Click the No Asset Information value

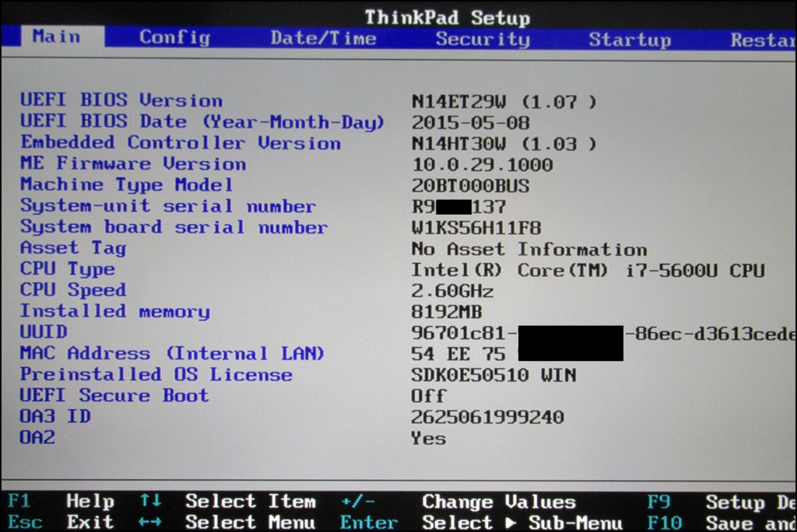[x=529, y=249]
